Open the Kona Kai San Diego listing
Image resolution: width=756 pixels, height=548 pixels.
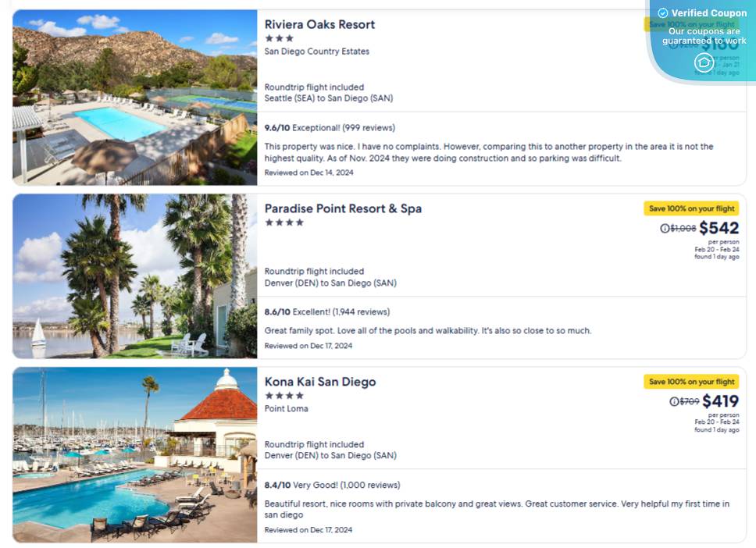coord(319,382)
